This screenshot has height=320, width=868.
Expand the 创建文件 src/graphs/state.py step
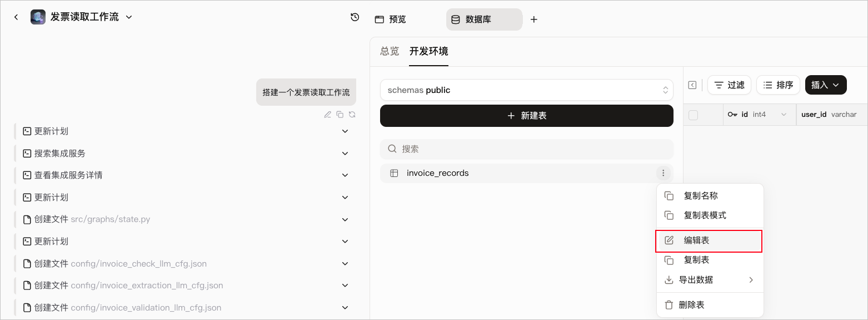(x=345, y=219)
